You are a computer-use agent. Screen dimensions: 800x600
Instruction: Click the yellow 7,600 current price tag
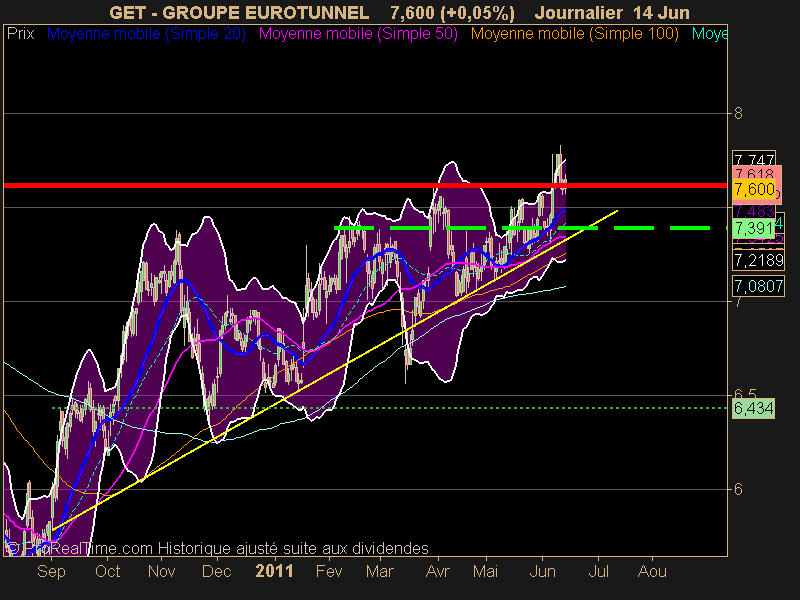[754, 189]
